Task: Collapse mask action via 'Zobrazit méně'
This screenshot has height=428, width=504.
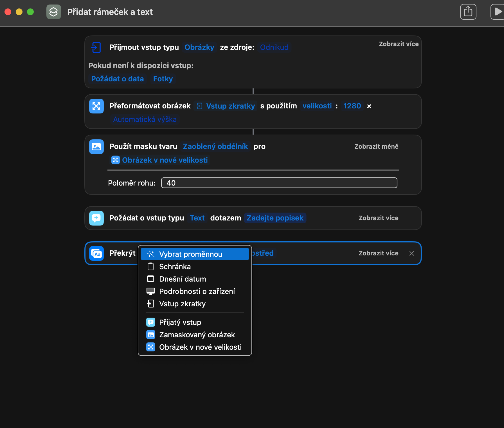Action: [376, 146]
